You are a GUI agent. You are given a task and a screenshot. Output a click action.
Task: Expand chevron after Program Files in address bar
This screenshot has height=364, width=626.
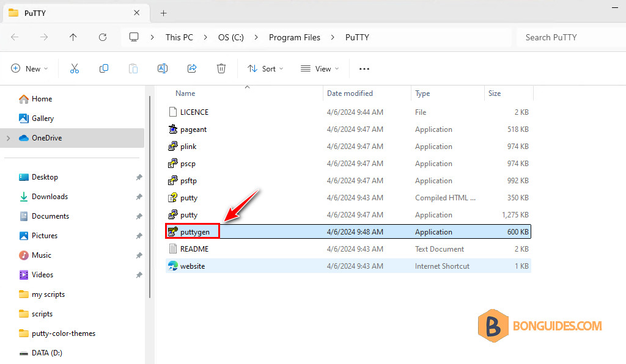click(333, 37)
